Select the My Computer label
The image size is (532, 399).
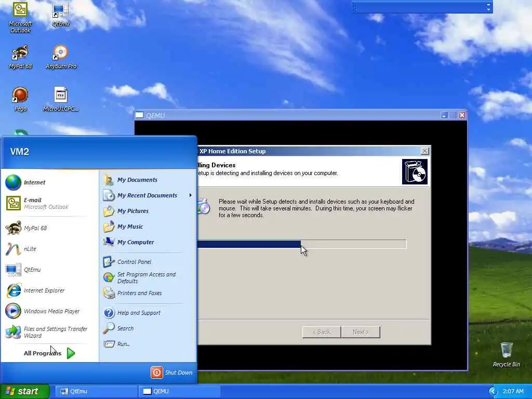tap(136, 242)
